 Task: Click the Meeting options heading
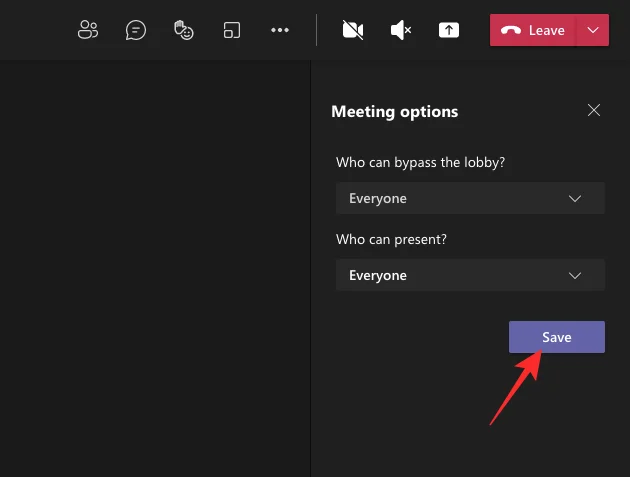coord(394,111)
